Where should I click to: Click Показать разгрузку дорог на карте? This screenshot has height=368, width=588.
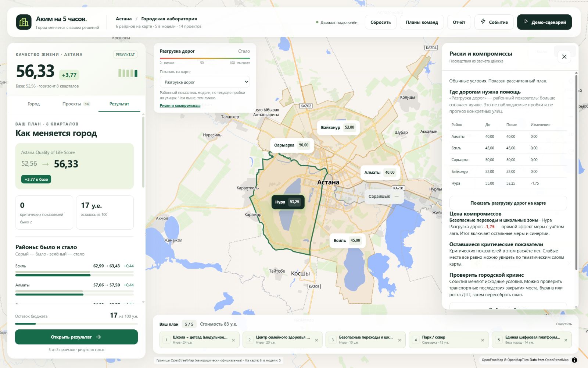(x=508, y=203)
